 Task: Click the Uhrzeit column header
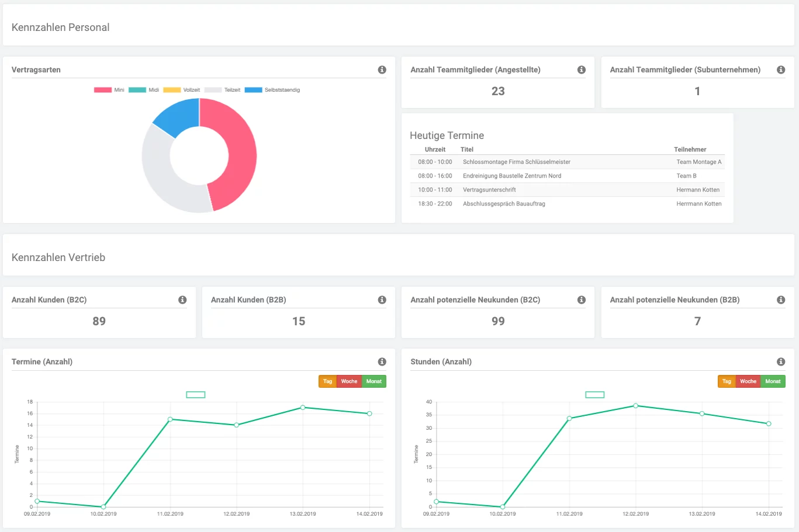pyautogui.click(x=435, y=149)
